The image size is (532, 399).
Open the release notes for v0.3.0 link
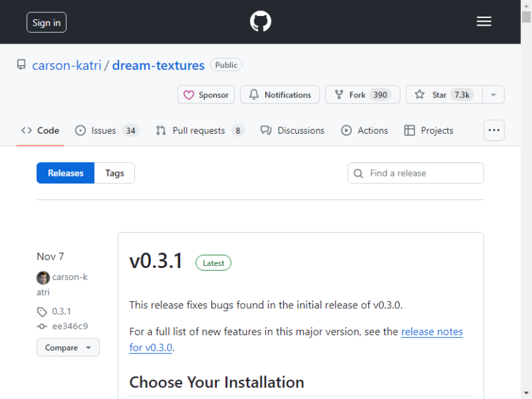[x=432, y=332]
